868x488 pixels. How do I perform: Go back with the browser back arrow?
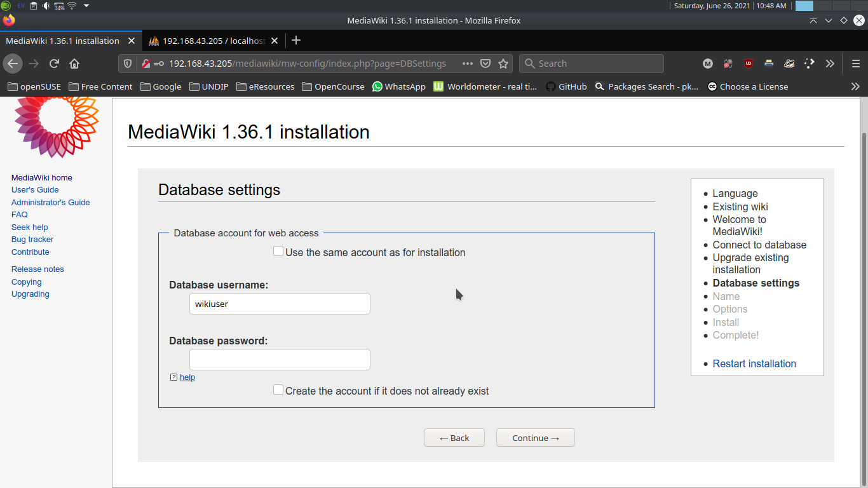coord(13,64)
